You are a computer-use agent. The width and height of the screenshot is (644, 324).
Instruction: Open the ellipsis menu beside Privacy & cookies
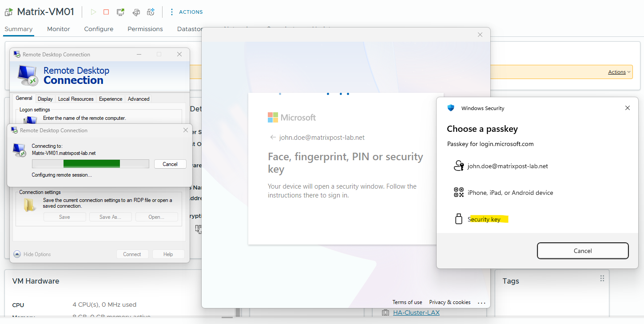coord(481,303)
